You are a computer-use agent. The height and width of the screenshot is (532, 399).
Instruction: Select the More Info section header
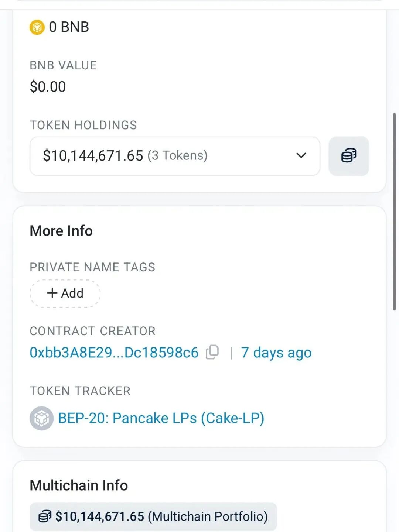[61, 231]
